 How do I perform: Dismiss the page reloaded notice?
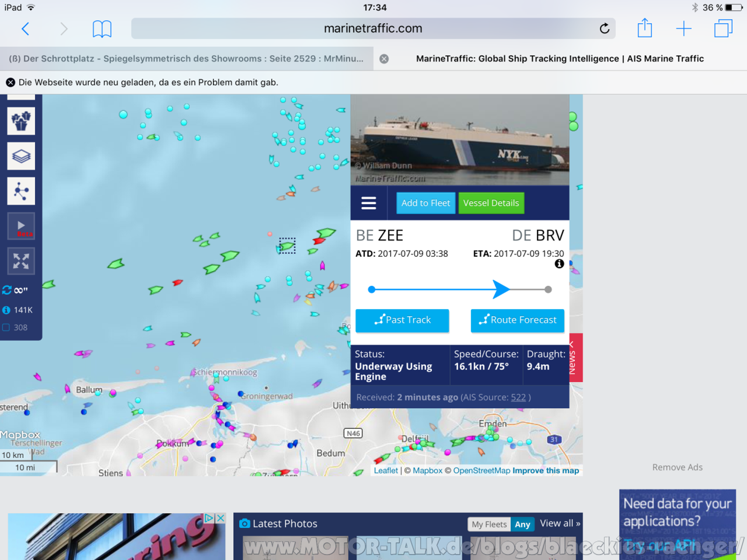[10, 83]
